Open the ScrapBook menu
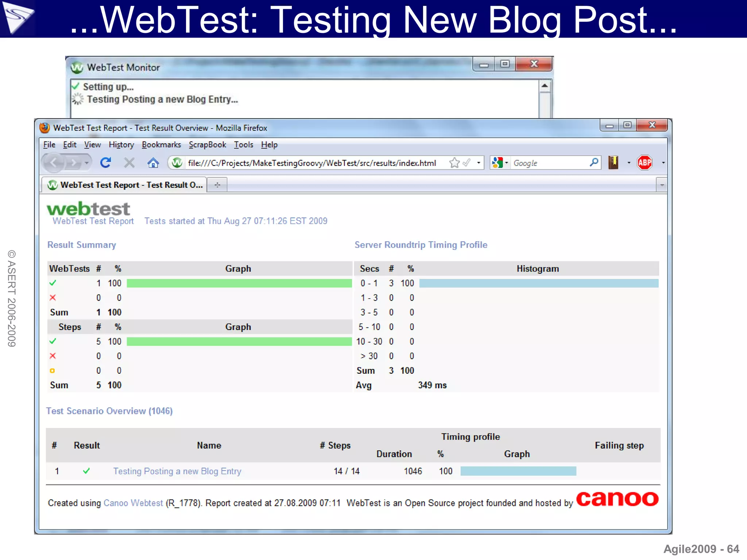 (x=208, y=145)
